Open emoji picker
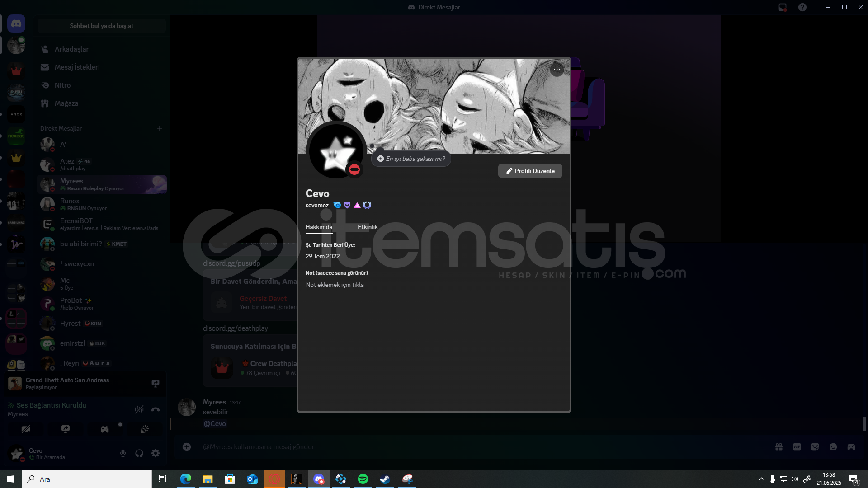The image size is (868, 488). tap(833, 447)
